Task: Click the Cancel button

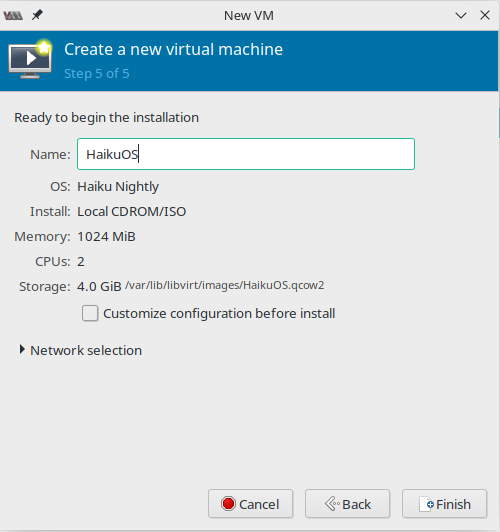Action: (250, 504)
